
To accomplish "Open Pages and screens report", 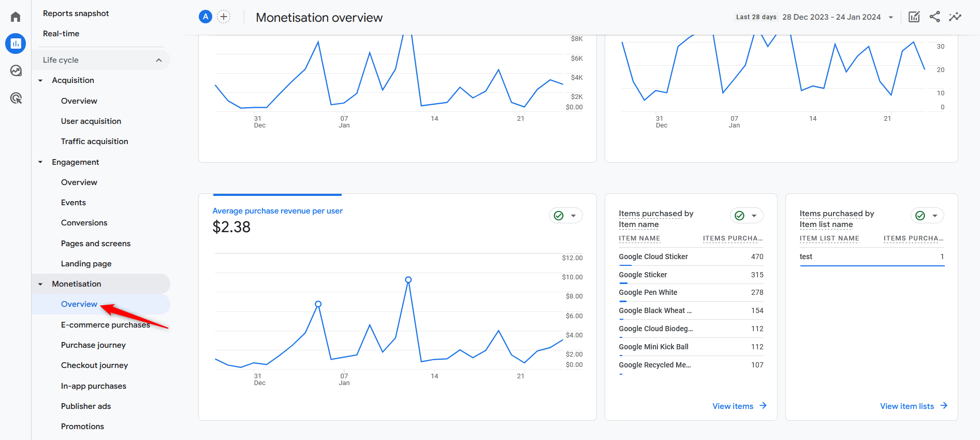I will [x=96, y=244].
